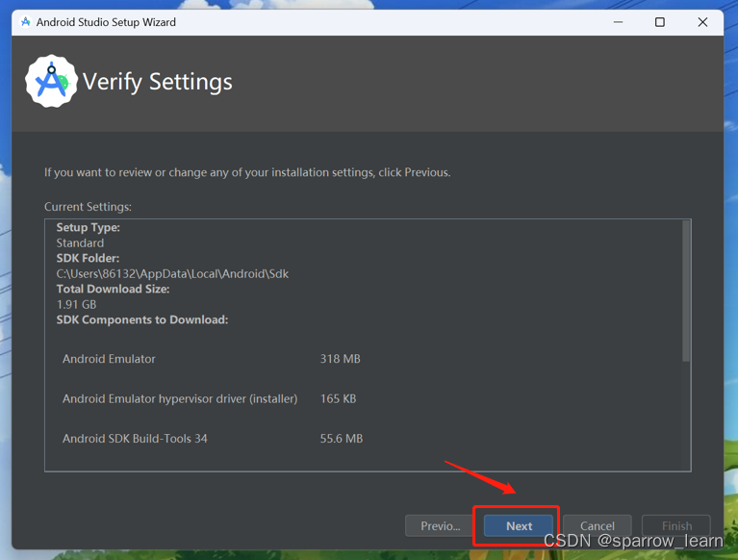
Task: Go back with the Previo... button
Action: pos(440,525)
